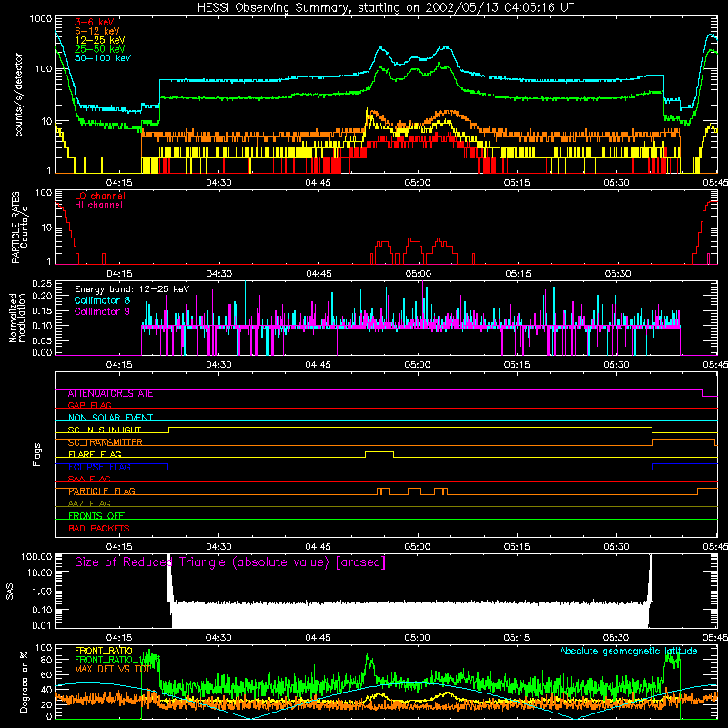Viewport: 728px width, 728px height.
Task: Click the ECLIPSE_FLAG label
Action: pos(99,467)
